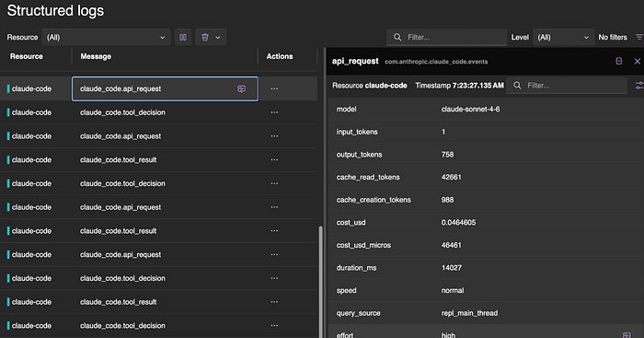
Task: Select the first claude_code.tool_decision row
Action: coord(158,112)
